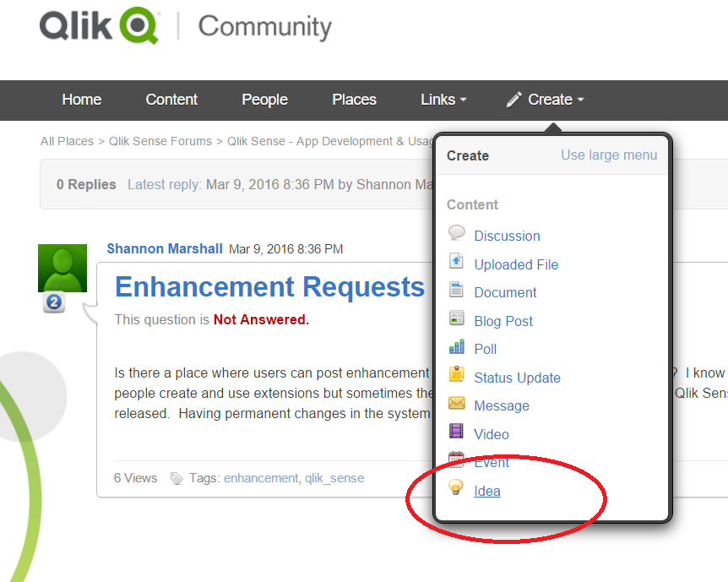The image size is (728, 582).
Task: Click the Video filmstrip icon
Action: (x=456, y=431)
